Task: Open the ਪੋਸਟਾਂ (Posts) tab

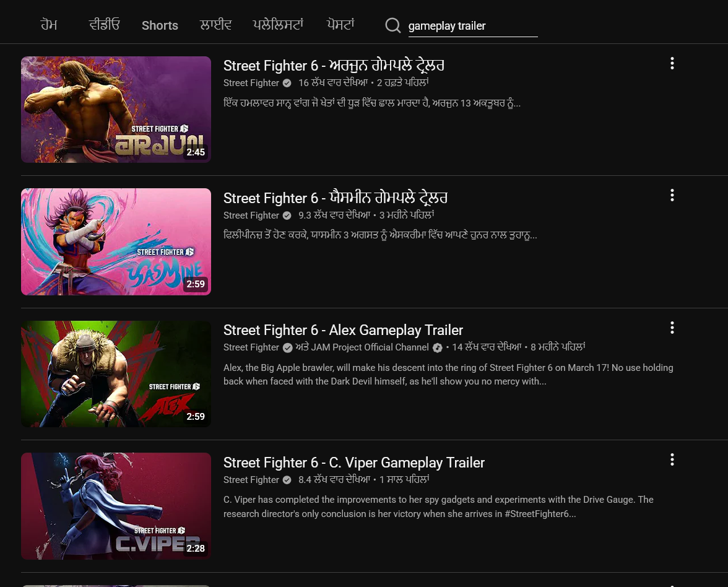Action: [x=340, y=25]
